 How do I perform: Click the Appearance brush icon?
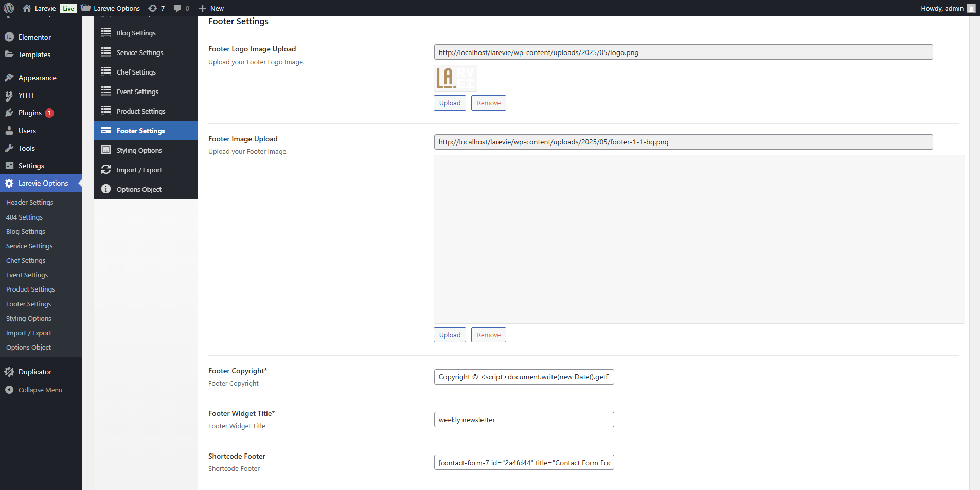9,78
